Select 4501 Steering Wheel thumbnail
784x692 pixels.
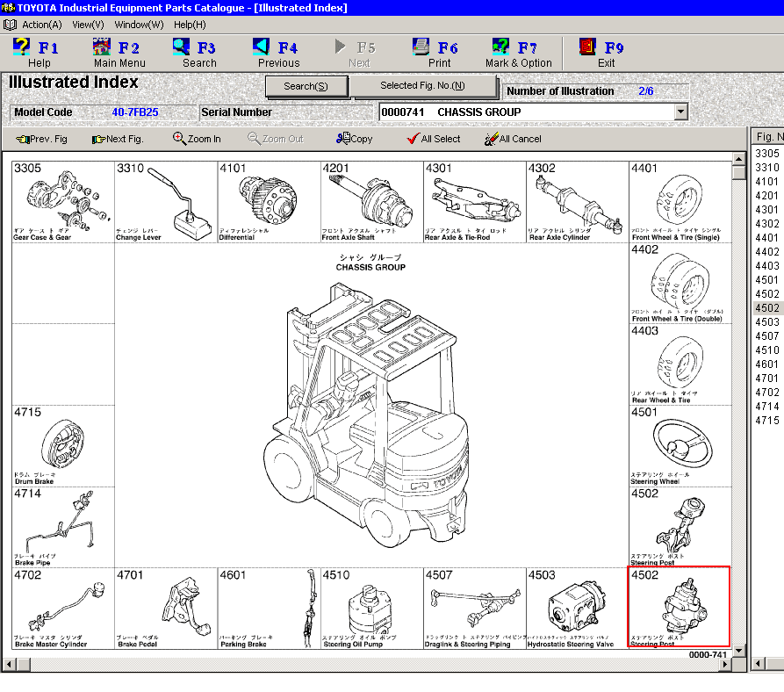tap(680, 446)
